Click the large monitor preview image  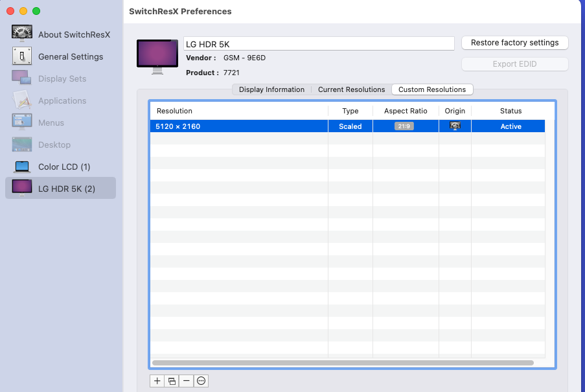pyautogui.click(x=157, y=56)
